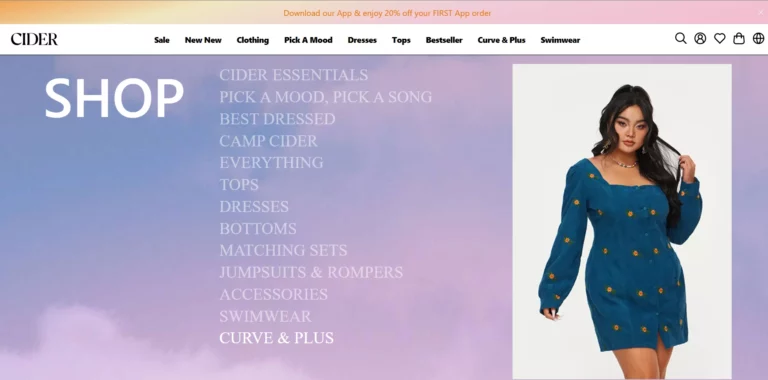
Task: Open the blue dress model image
Action: [622, 221]
